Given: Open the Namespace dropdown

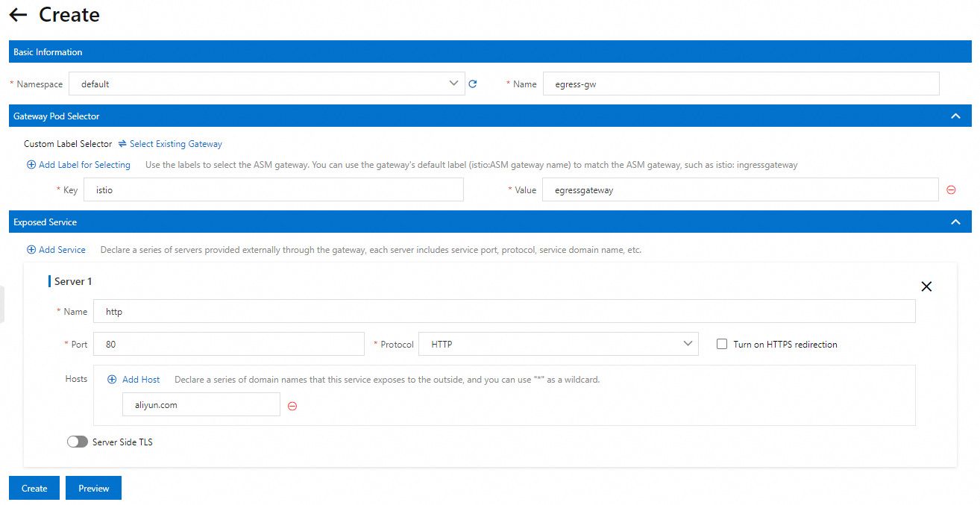Looking at the screenshot, I should [267, 84].
